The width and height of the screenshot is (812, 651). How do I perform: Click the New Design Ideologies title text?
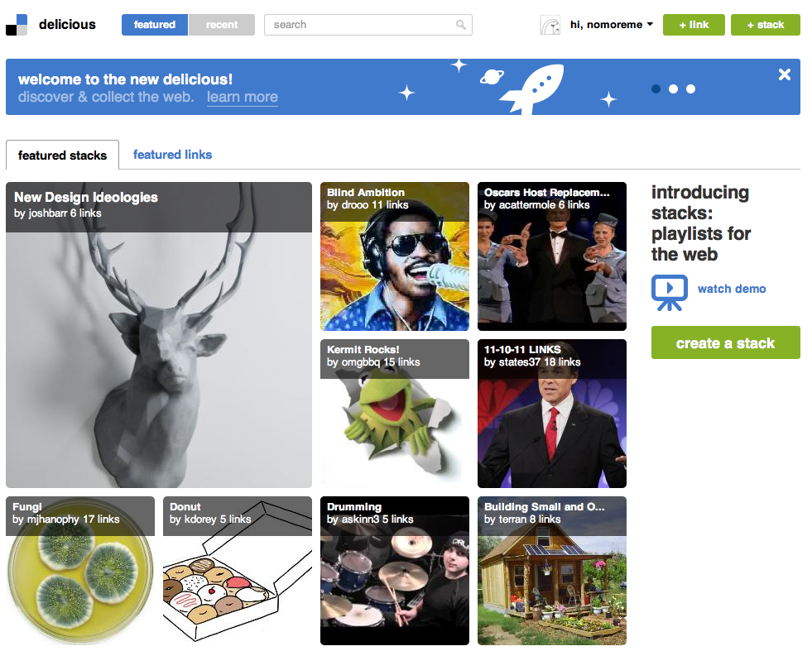(x=86, y=197)
